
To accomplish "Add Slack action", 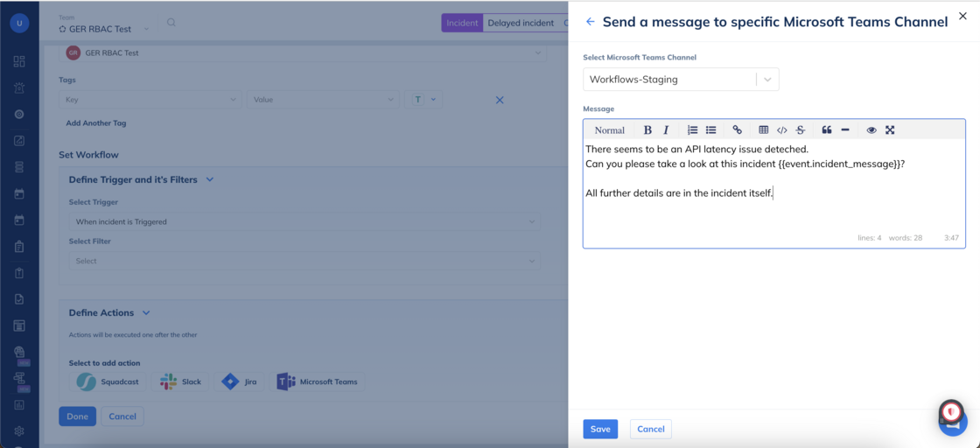I will click(x=180, y=381).
